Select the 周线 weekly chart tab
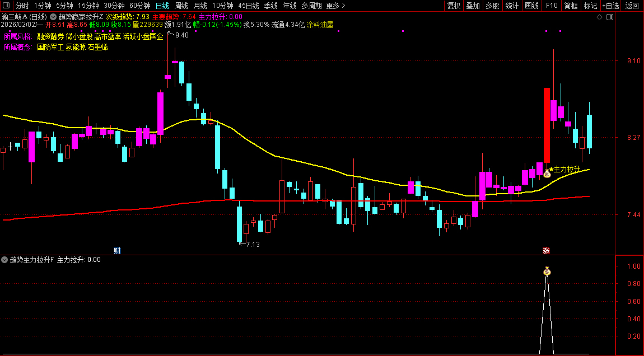Image resolution: width=644 pixels, height=356 pixels. click(181, 6)
